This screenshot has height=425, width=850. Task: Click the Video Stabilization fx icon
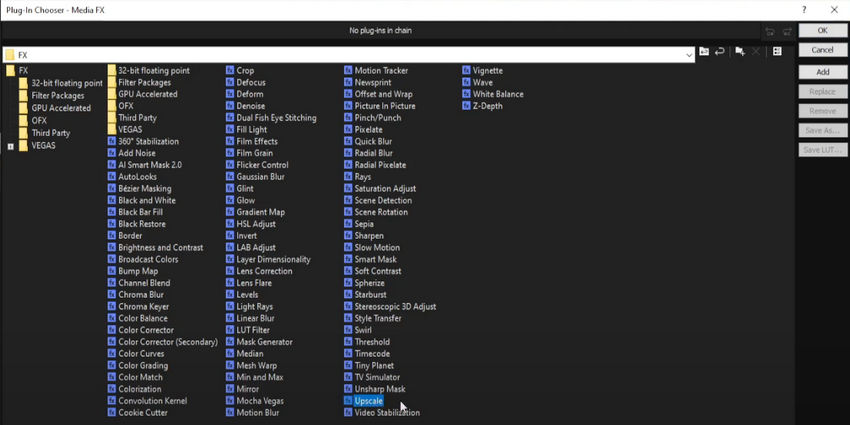click(x=348, y=413)
